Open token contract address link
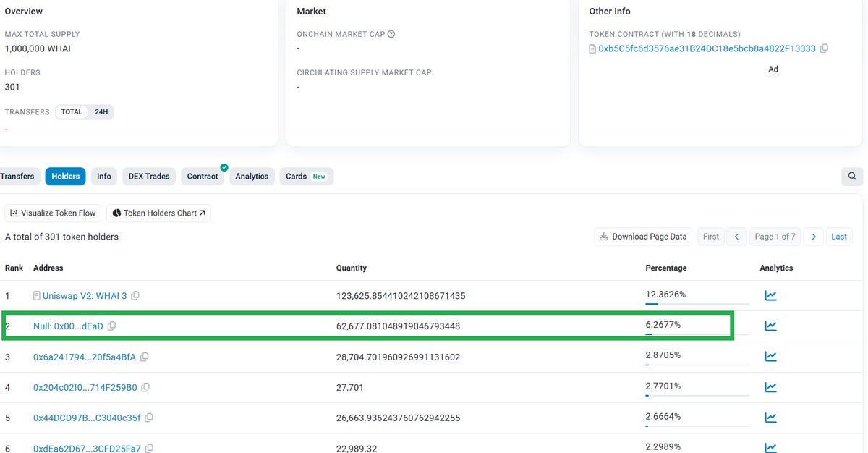 tap(707, 48)
